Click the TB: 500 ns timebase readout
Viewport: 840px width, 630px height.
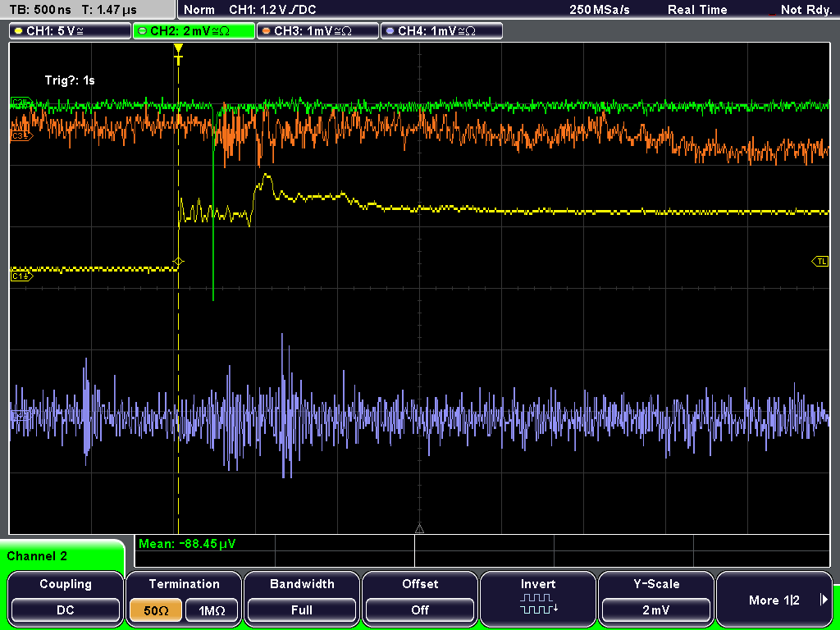pyautogui.click(x=40, y=10)
